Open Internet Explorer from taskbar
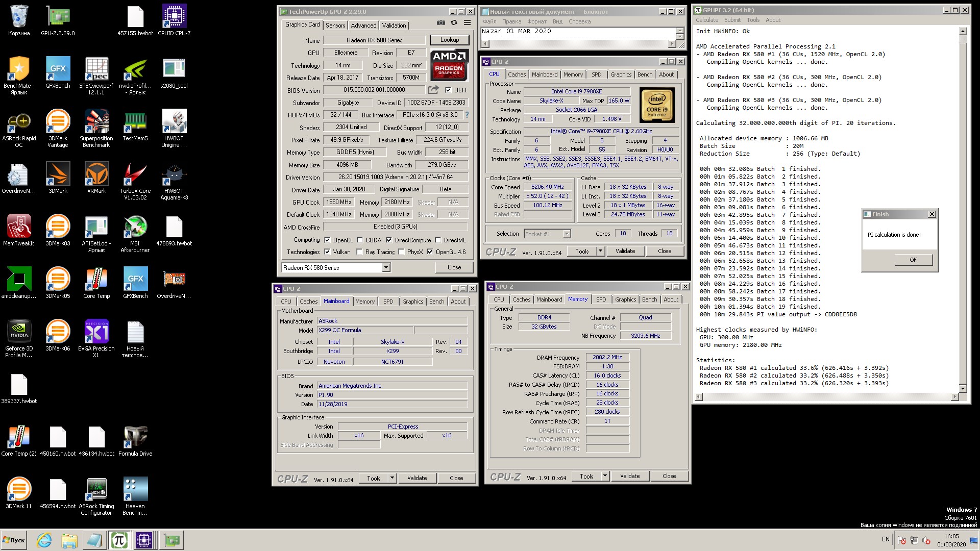Screen dimensions: 980x551 pos(44,540)
